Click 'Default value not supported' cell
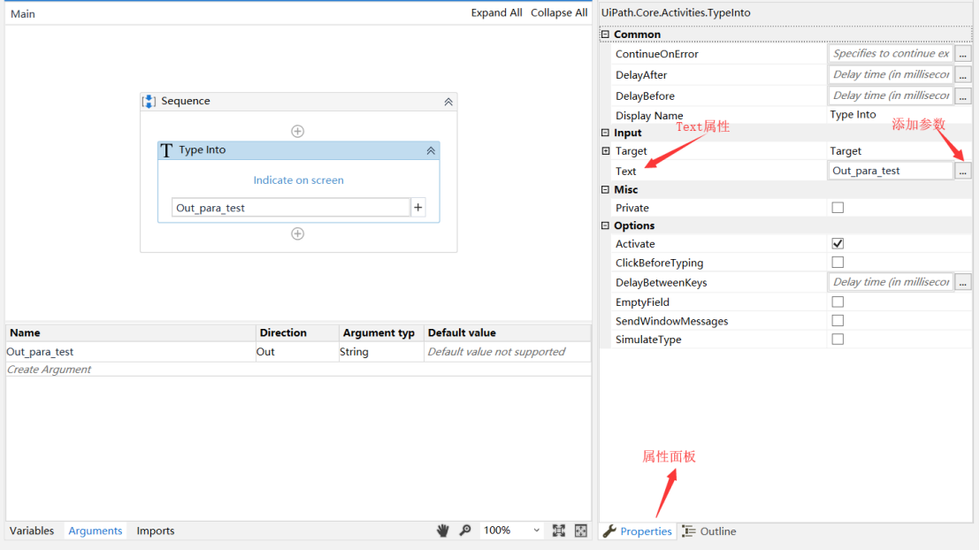This screenshot has height=550, width=980. pyautogui.click(x=508, y=352)
